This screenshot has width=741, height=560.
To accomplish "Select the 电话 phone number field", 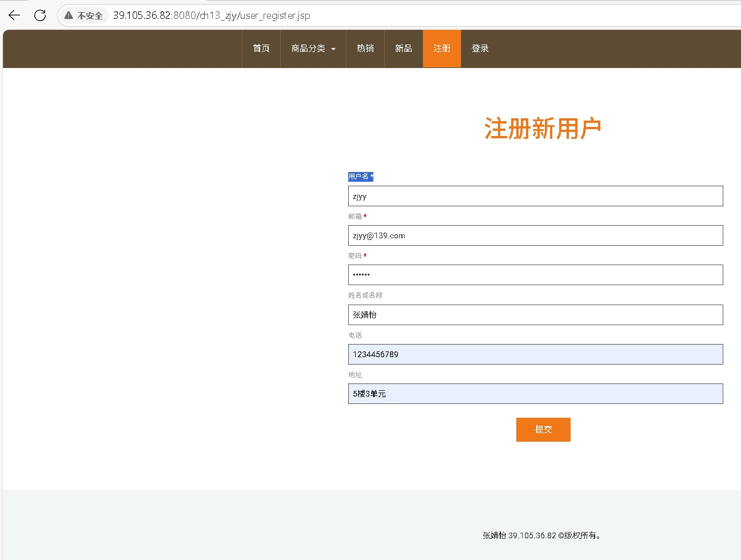I will 535,354.
